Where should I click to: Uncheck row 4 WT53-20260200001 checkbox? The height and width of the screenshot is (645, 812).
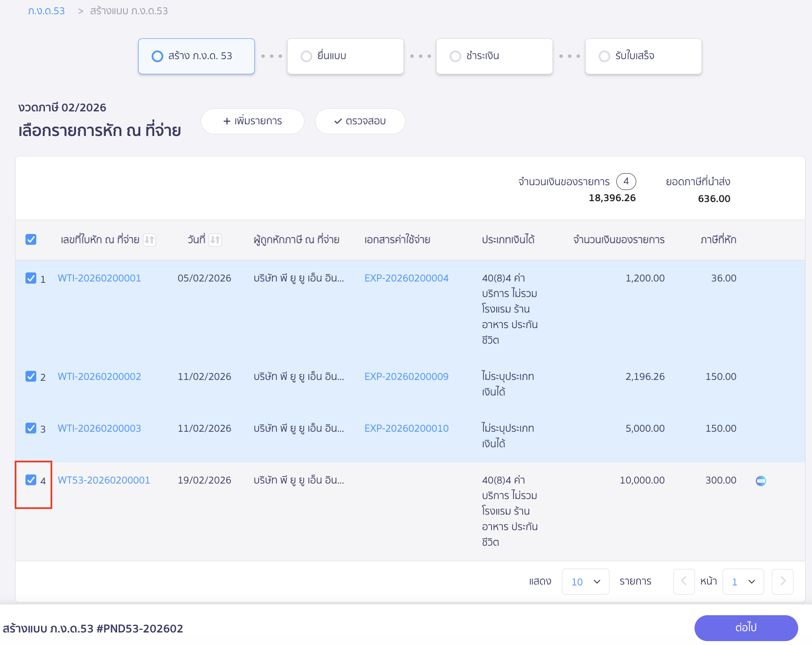(31, 480)
